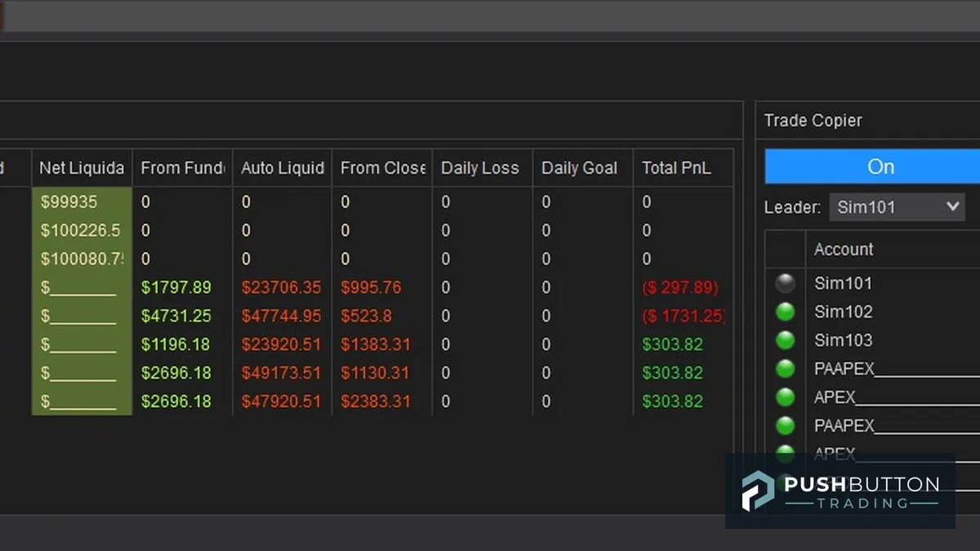
Task: Click the $523.8 From Close value
Action: [366, 316]
